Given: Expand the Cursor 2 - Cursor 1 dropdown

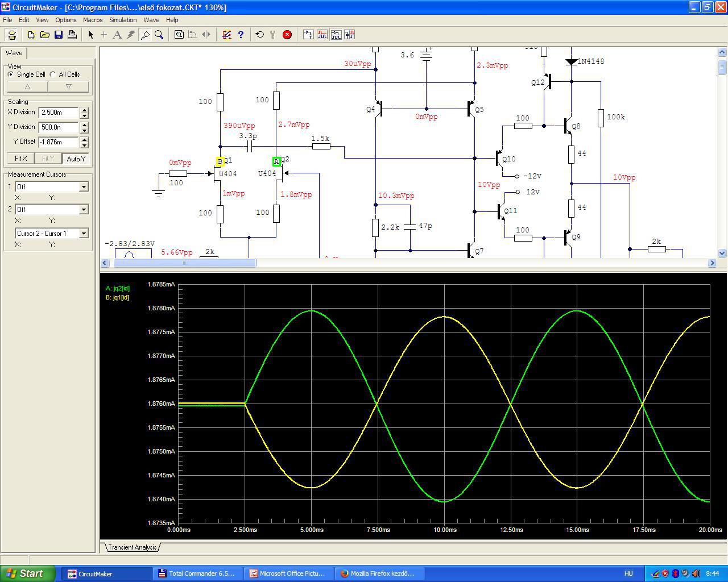Looking at the screenshot, I should coord(84,233).
